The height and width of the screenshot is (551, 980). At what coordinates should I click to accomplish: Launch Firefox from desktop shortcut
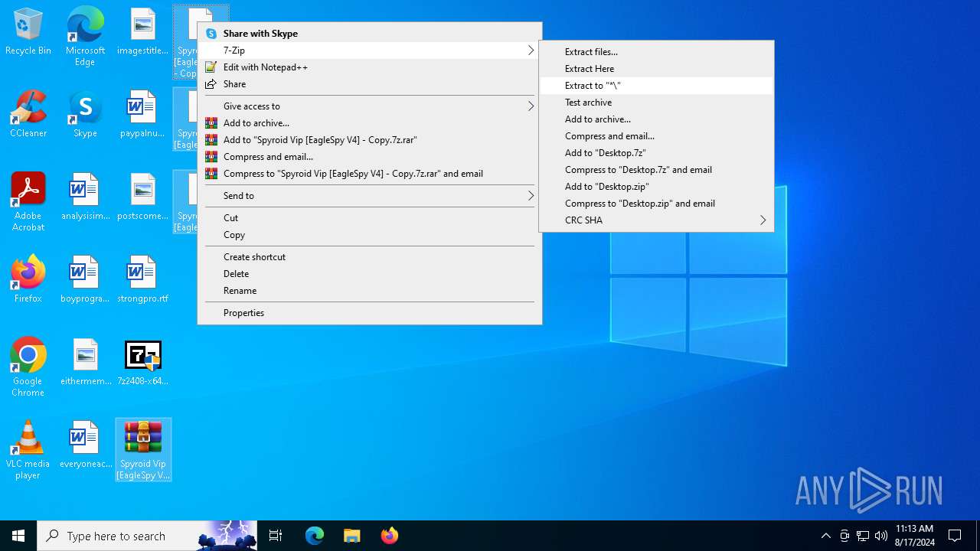tap(28, 280)
